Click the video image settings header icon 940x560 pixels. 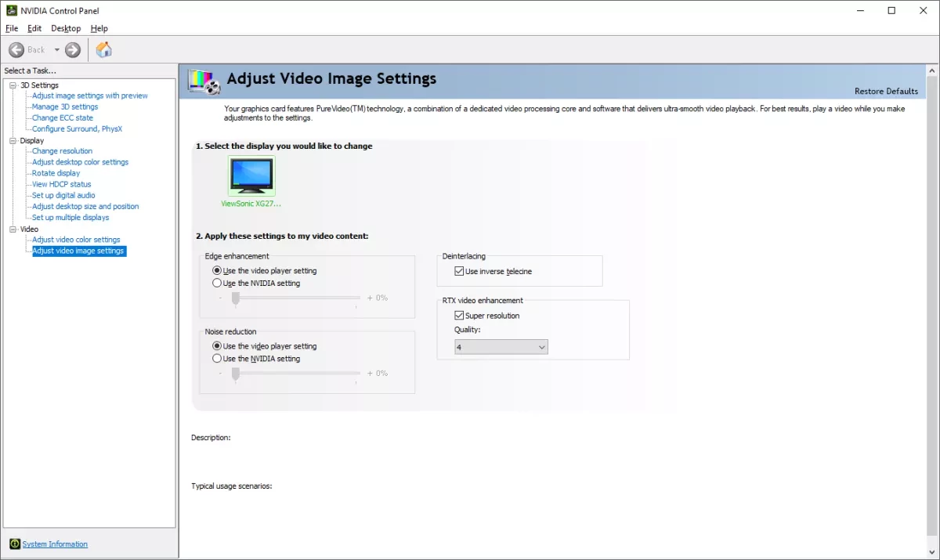[x=205, y=81]
